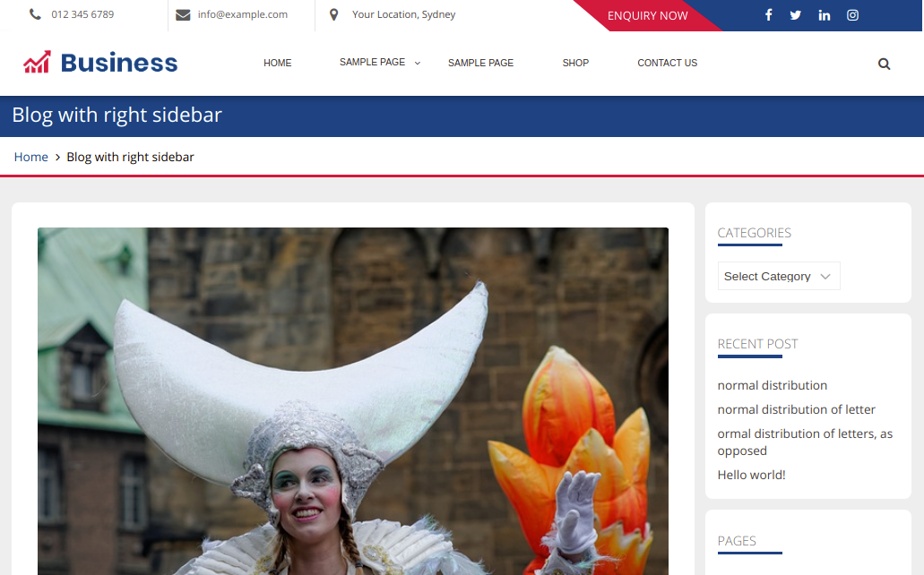Click the Business site title
The height and width of the screenshot is (575, 924).
119,63
